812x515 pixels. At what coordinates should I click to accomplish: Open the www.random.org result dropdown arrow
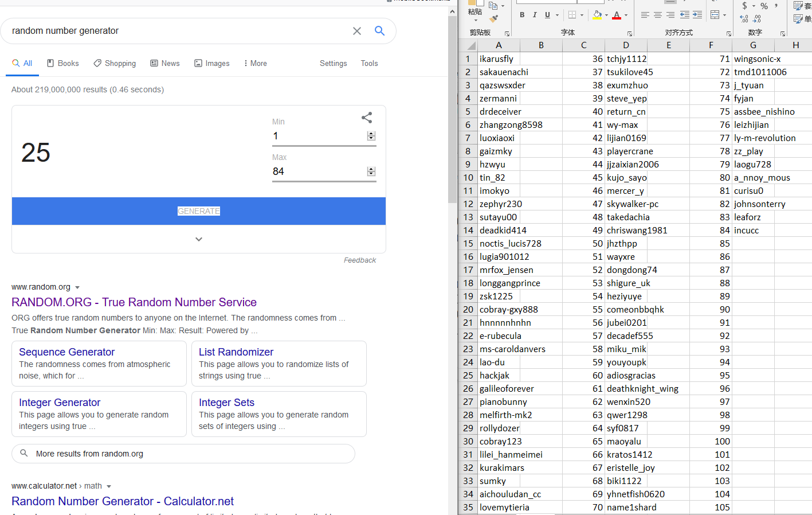[77, 287]
